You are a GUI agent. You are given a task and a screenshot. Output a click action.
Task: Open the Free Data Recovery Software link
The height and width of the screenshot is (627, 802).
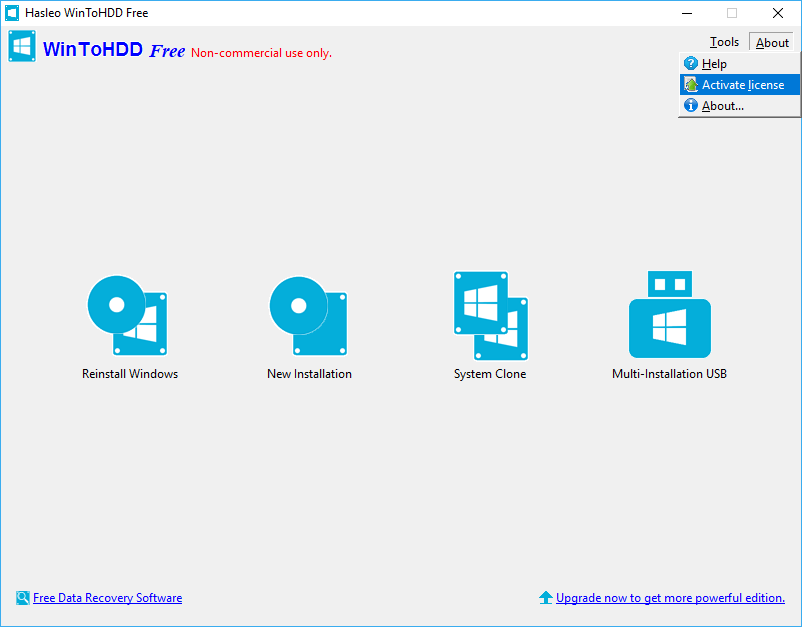tap(107, 598)
